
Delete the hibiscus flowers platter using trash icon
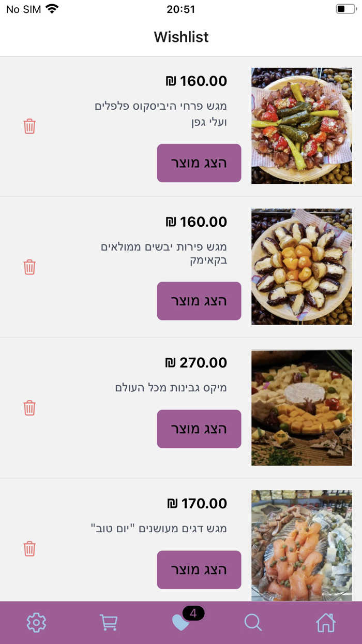pyautogui.click(x=29, y=126)
